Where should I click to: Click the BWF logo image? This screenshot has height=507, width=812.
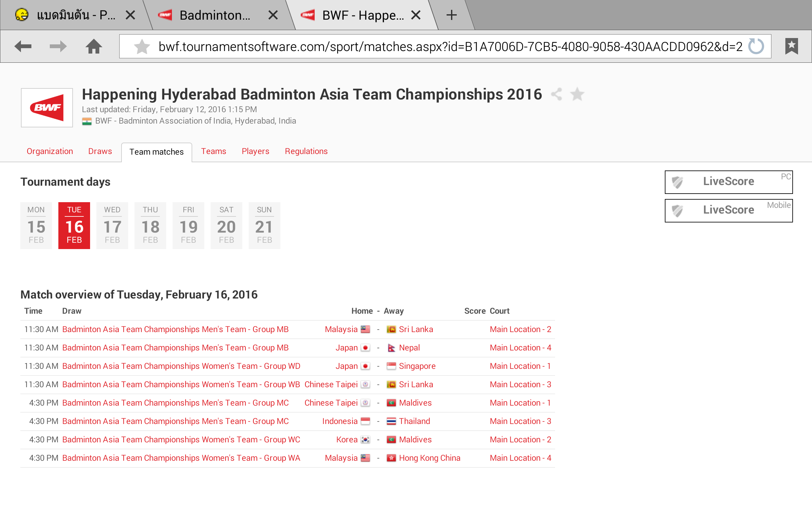tap(47, 108)
